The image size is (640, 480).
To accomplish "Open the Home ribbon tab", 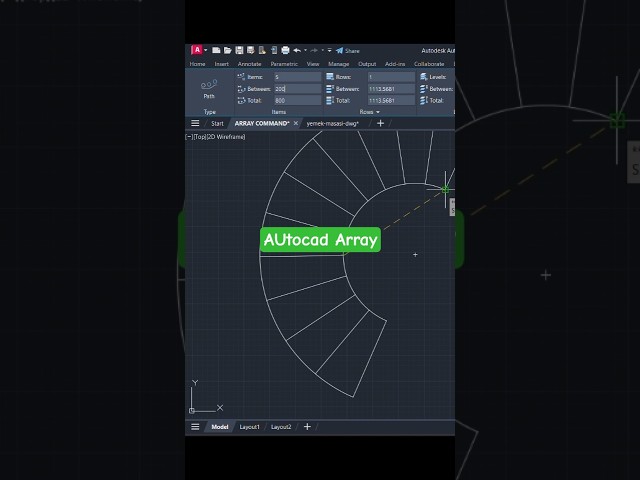I will click(197, 64).
